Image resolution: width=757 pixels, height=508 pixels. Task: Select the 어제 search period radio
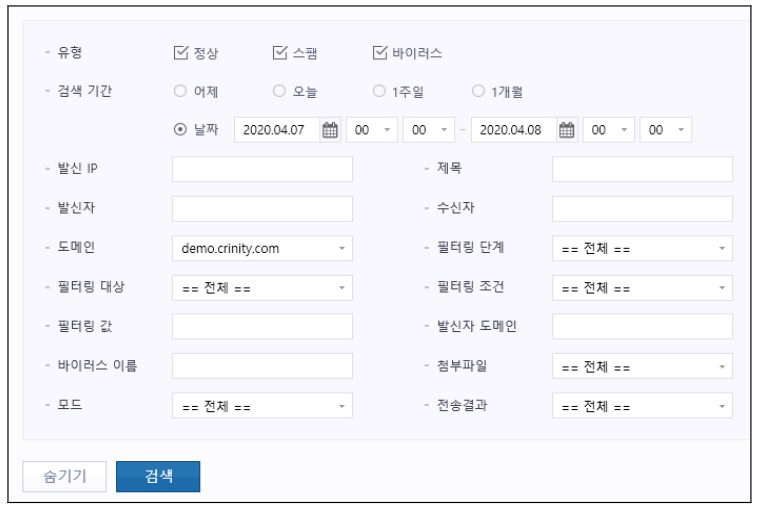pos(180,91)
